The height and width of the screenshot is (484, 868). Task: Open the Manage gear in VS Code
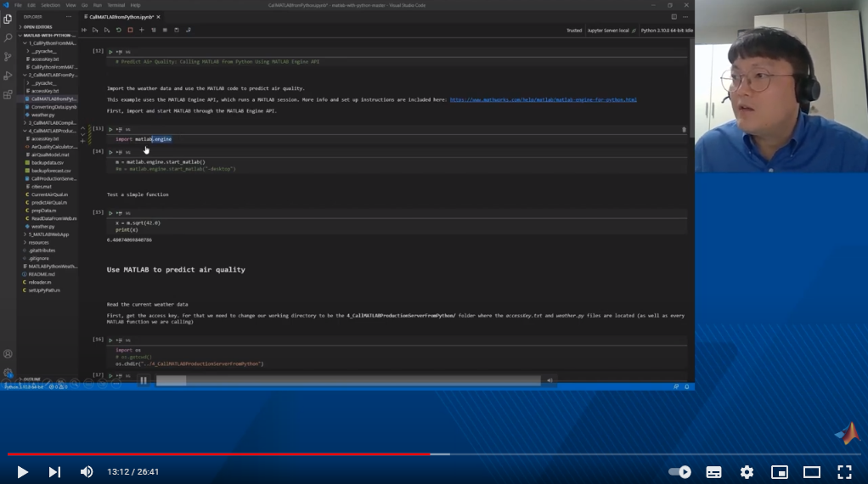click(8, 373)
